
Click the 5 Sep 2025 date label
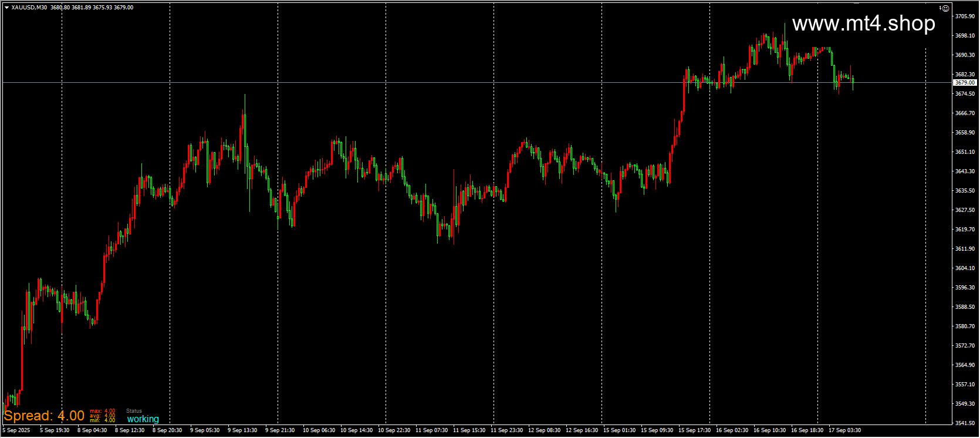16,430
